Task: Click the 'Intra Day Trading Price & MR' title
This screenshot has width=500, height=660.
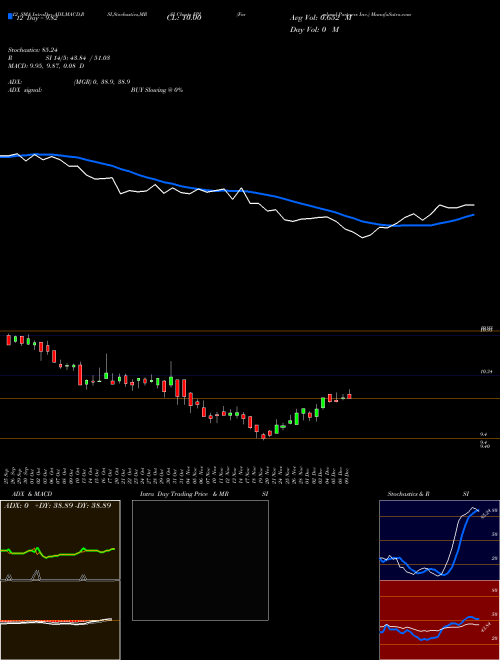Action: [184, 494]
